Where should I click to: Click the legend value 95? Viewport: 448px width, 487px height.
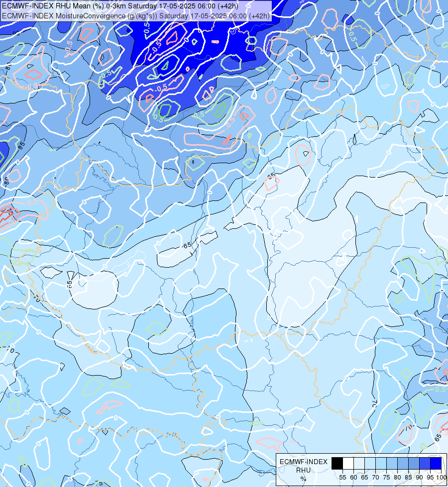(430, 478)
